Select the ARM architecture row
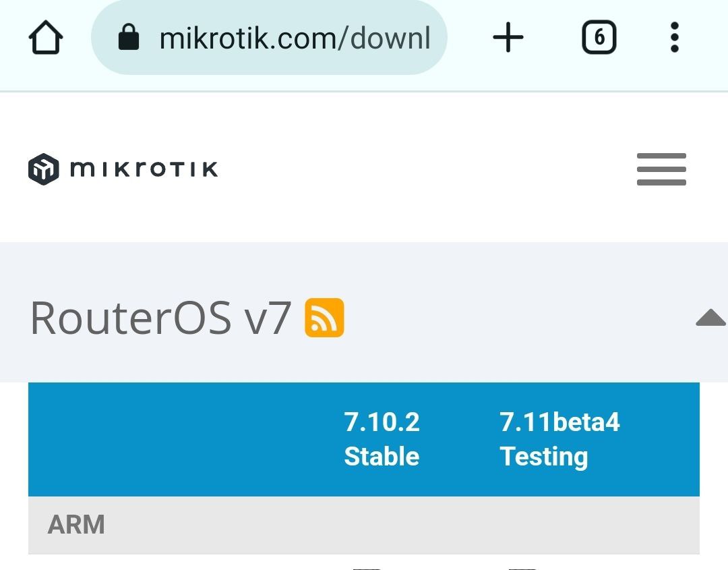The image size is (728, 570). point(363,525)
